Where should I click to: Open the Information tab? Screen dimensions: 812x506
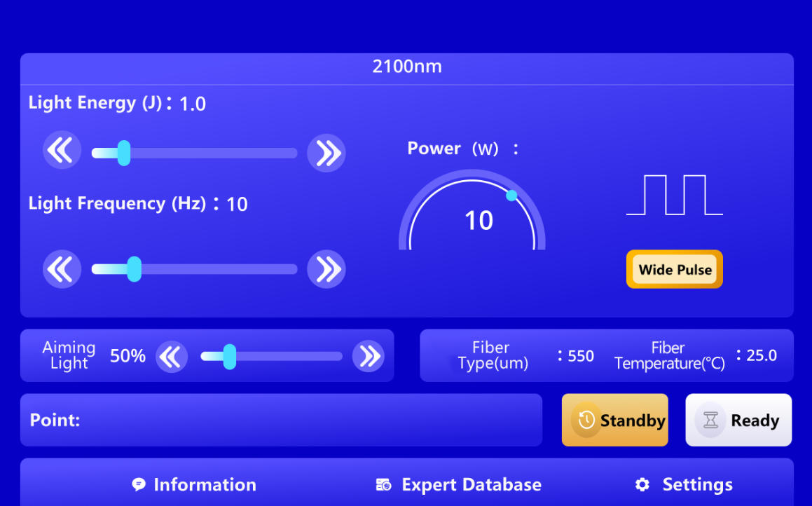194,485
